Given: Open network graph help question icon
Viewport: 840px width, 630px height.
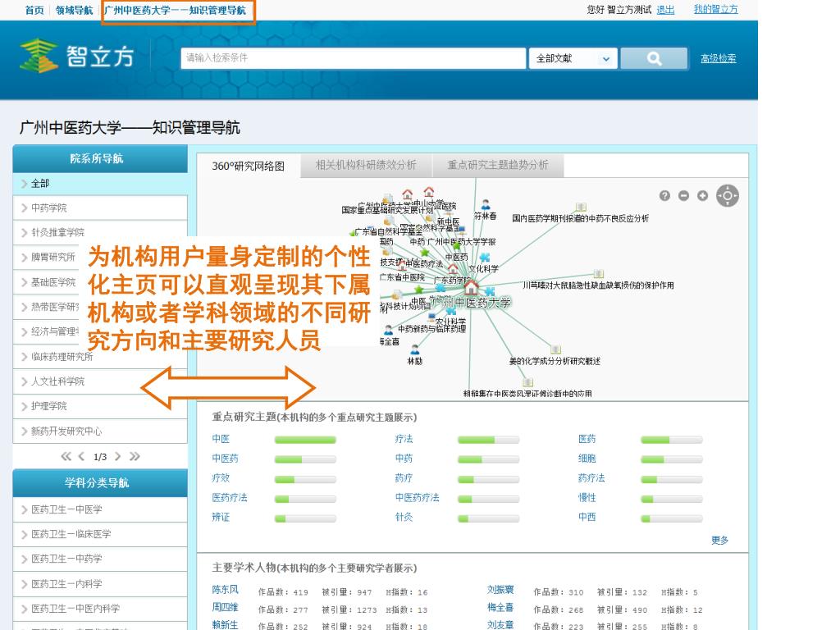Looking at the screenshot, I should coord(664,196).
